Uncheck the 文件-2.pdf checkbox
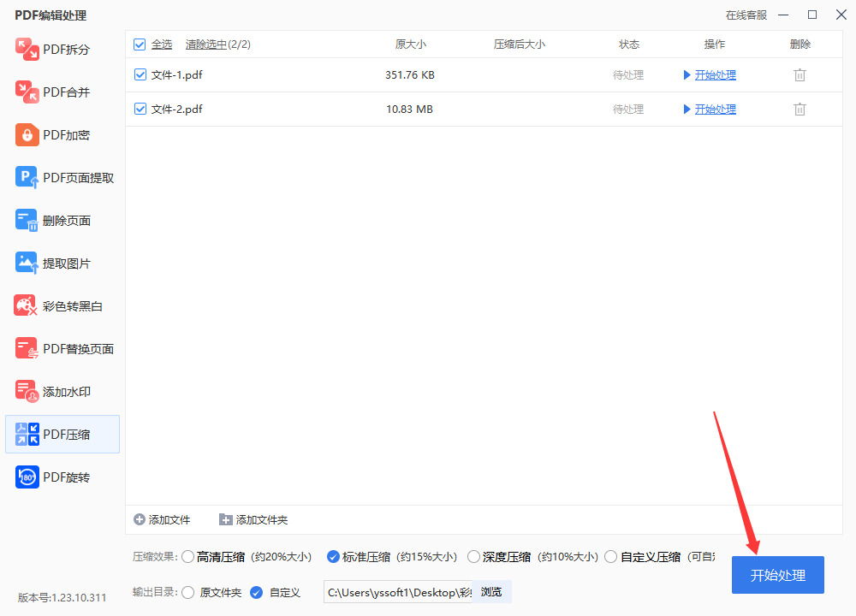 point(140,110)
